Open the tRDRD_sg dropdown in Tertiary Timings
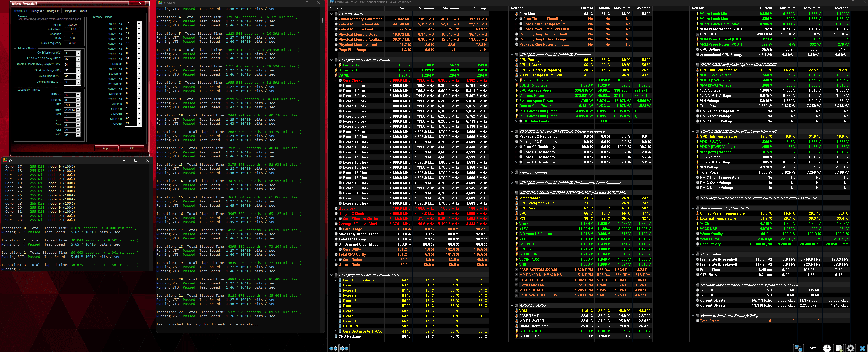868x352 pixels. pyautogui.click(x=139, y=24)
